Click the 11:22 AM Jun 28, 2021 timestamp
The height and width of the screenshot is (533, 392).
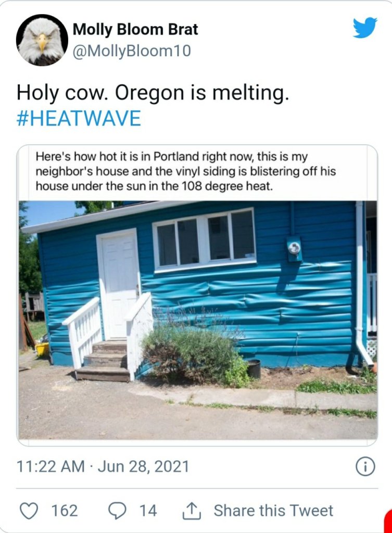(103, 466)
